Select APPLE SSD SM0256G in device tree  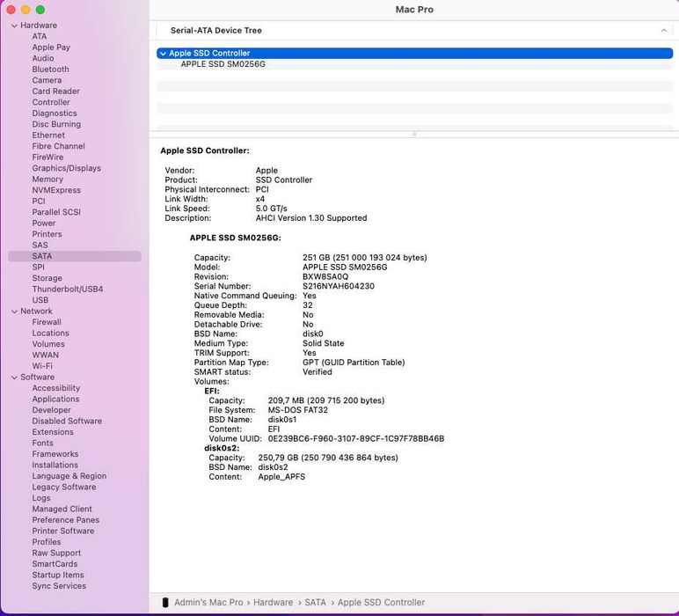pos(223,64)
